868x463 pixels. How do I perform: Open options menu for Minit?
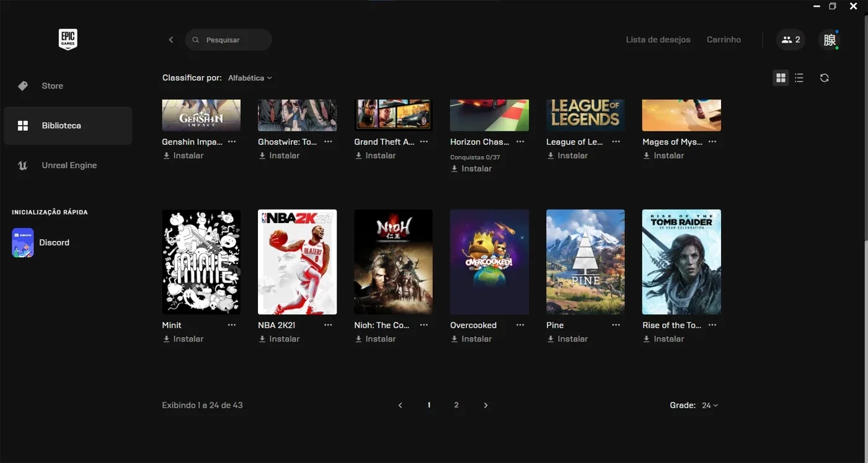pos(232,325)
